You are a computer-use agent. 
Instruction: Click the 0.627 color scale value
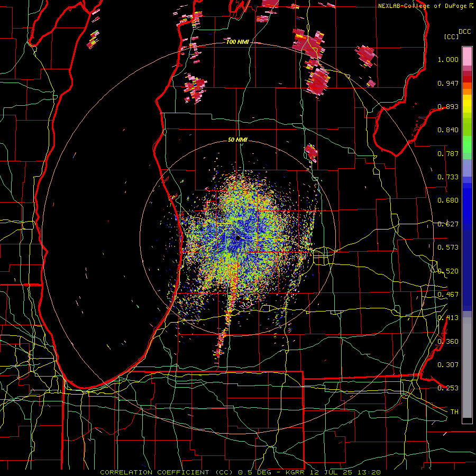click(448, 224)
